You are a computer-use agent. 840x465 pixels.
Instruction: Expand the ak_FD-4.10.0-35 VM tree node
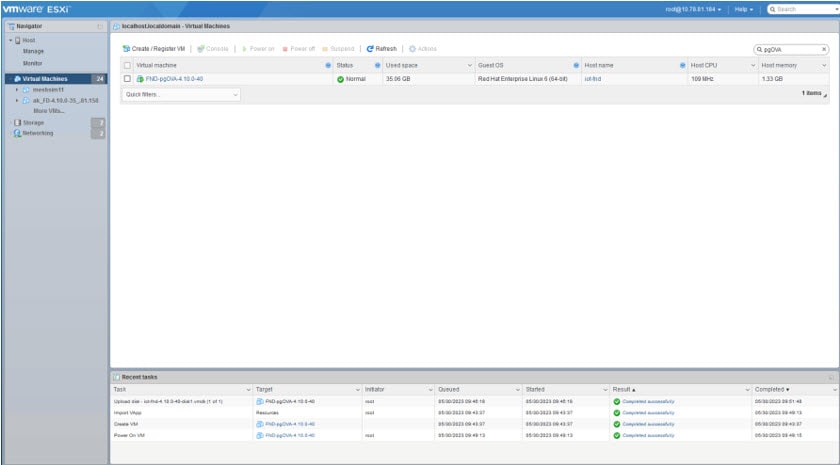click(x=17, y=100)
